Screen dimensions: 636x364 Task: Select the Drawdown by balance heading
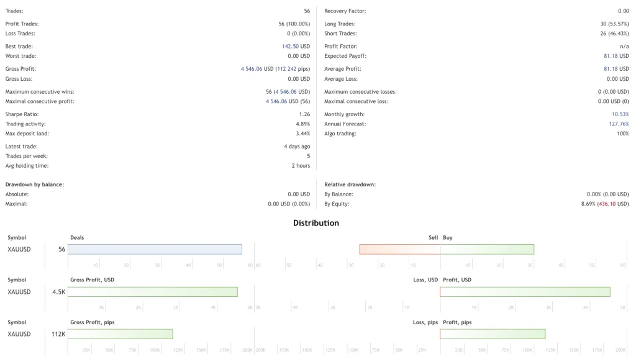[35, 184]
